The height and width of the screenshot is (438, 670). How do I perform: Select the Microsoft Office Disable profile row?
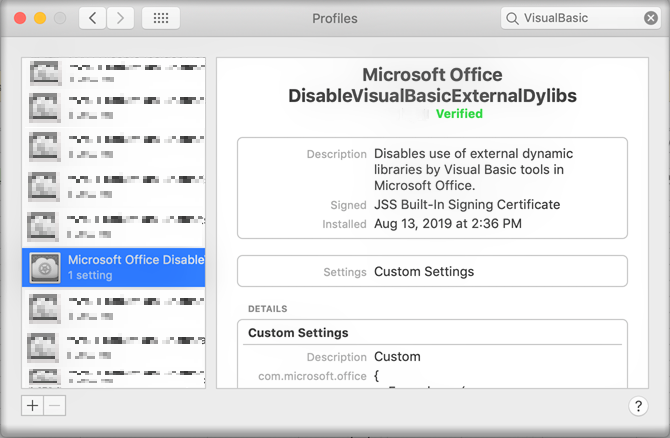click(114, 268)
